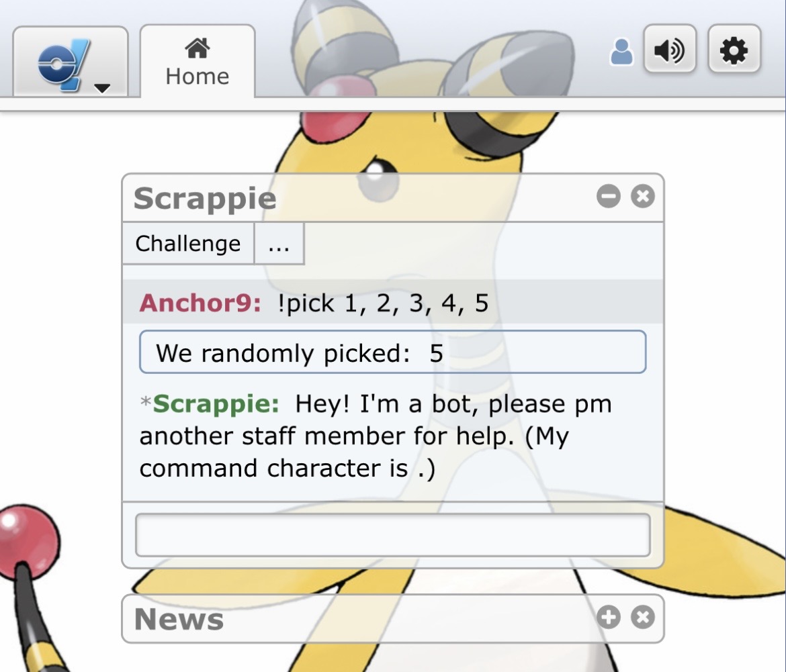Click the blue user avatar icon
Viewport: 786px width, 672px height.
(x=621, y=52)
